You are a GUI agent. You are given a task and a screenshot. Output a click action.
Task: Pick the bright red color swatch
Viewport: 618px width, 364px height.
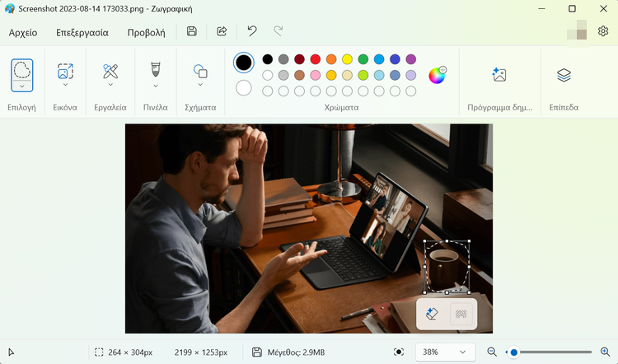pos(316,59)
